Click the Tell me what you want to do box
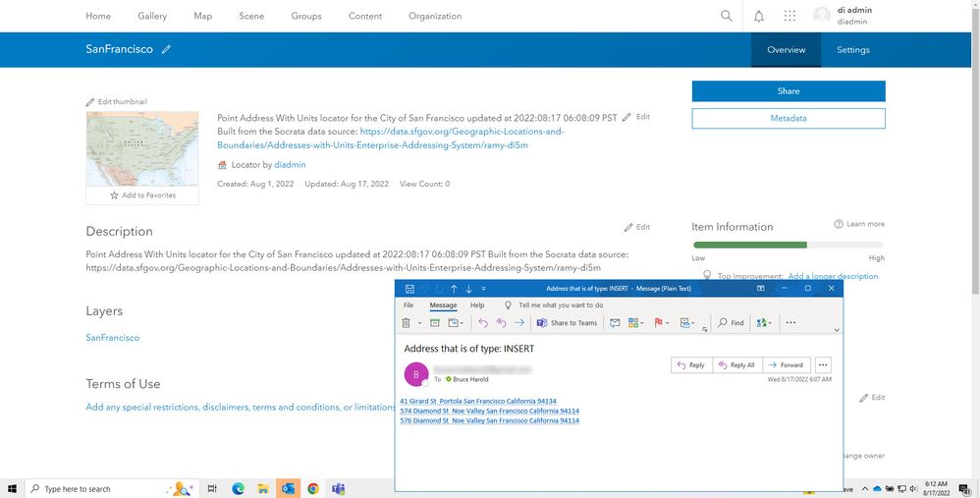Viewport: 980px width, 498px height. (x=554, y=304)
